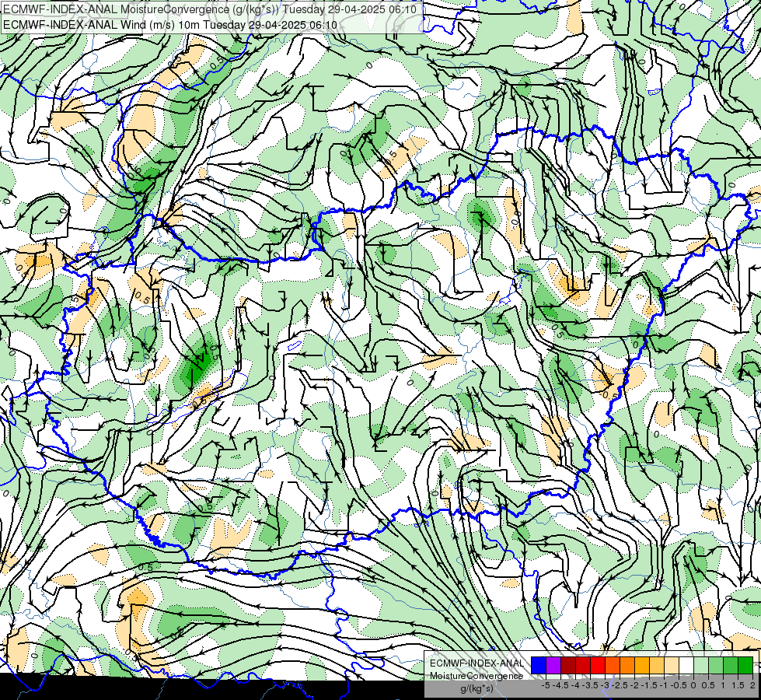The width and height of the screenshot is (761, 700).
Task: Click the purple legend swatch left of -4.5
Action: coord(553,666)
